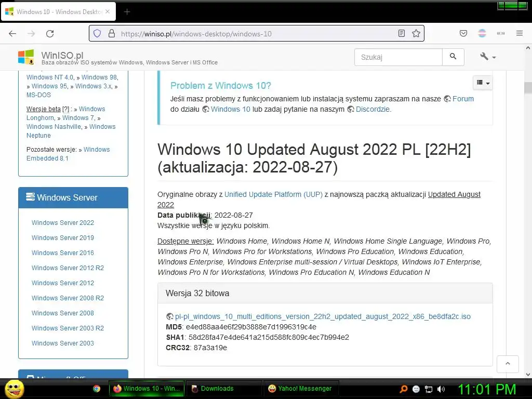Reload the page with the refresh icon
This screenshot has height=399, width=532.
50,34
